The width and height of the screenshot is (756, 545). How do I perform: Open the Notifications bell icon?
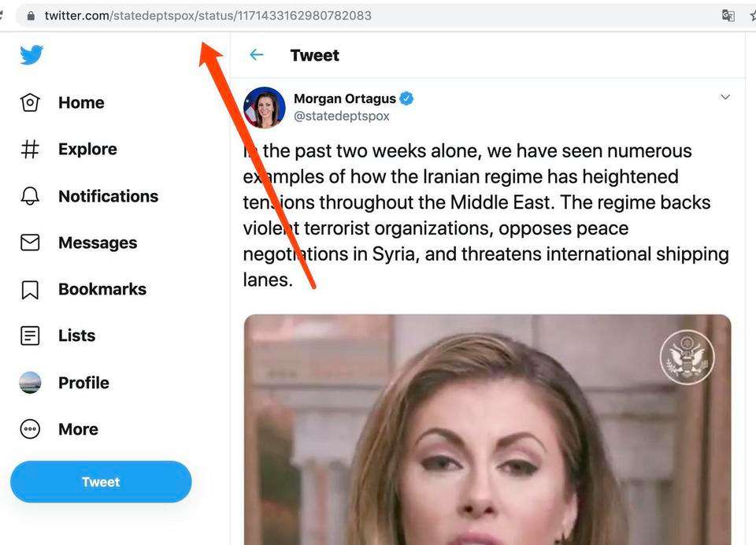click(x=30, y=196)
